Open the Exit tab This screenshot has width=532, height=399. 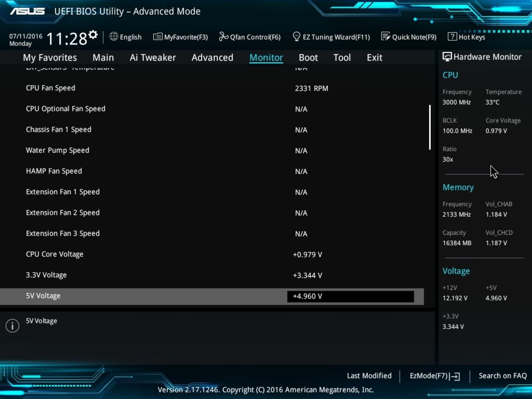coord(374,58)
